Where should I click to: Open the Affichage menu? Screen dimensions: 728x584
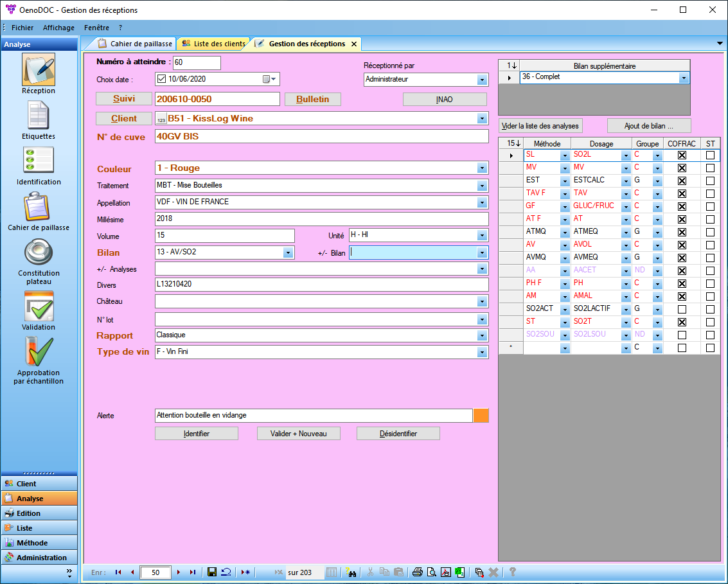[58, 28]
